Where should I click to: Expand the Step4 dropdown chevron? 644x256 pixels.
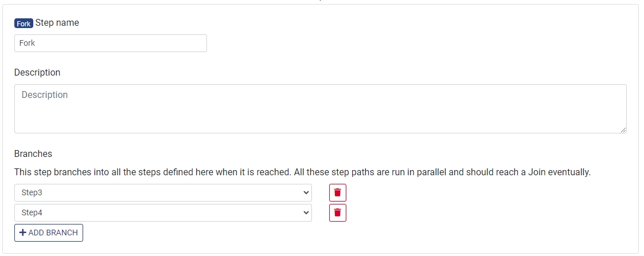tap(305, 212)
